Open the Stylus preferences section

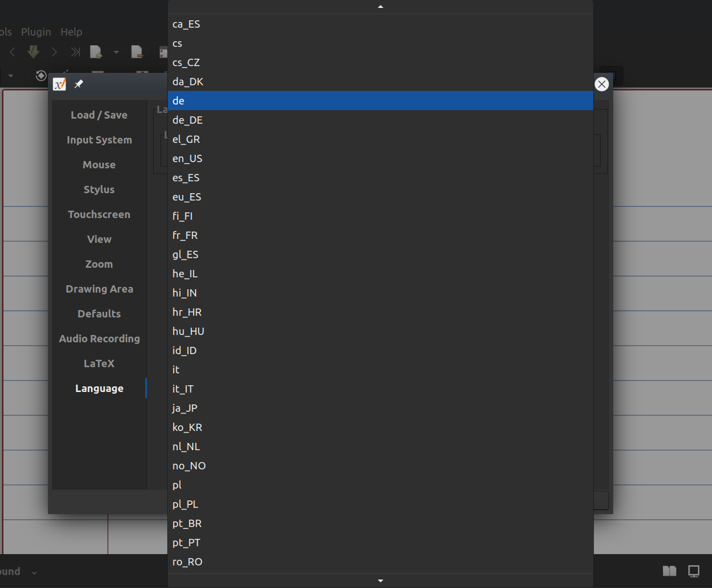(99, 189)
